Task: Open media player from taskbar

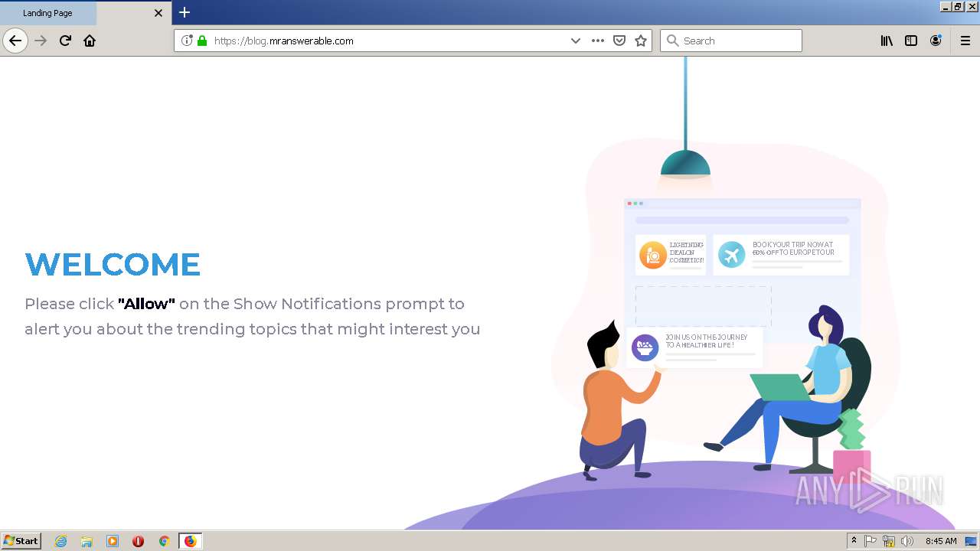Action: pyautogui.click(x=113, y=541)
